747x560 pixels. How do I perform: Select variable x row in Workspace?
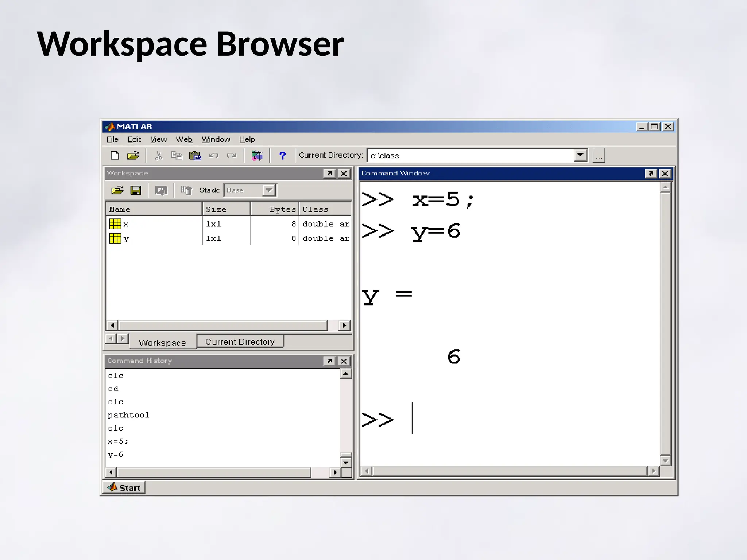click(229, 224)
